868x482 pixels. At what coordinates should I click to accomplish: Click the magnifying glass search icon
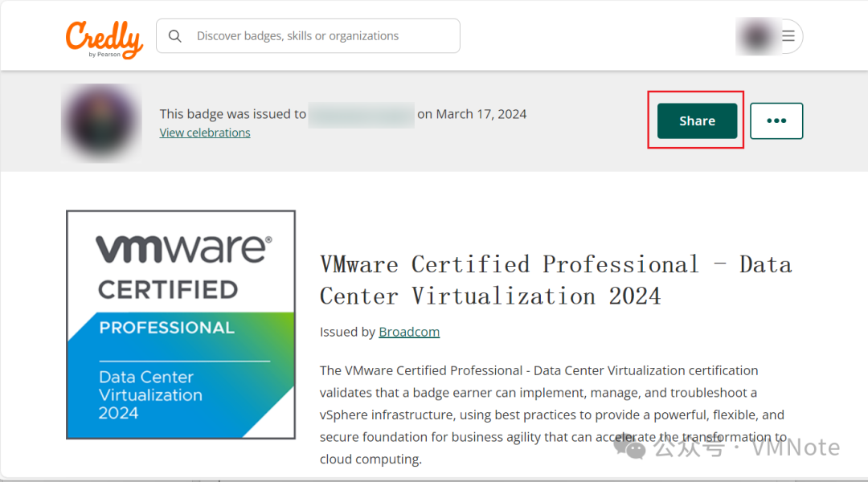[x=175, y=36]
